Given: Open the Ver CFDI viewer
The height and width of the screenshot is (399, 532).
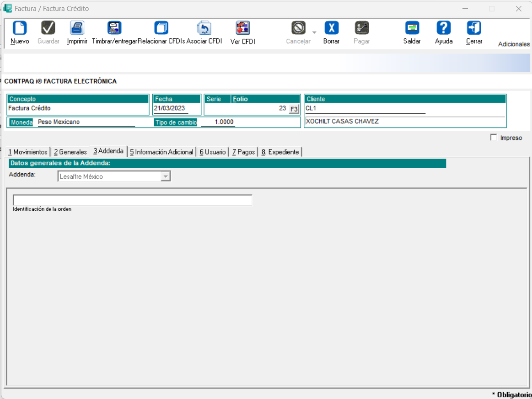Looking at the screenshot, I should [242, 28].
